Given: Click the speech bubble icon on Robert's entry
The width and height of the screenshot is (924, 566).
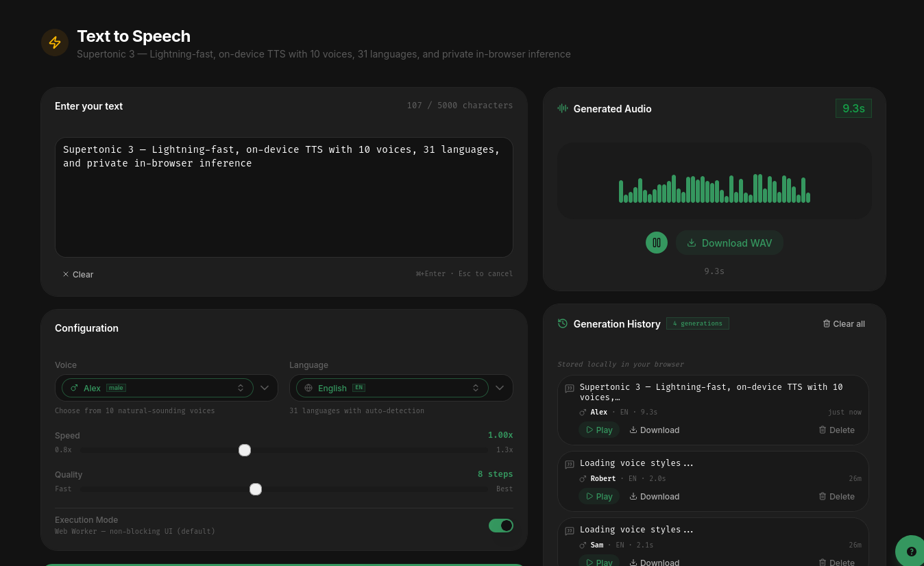Looking at the screenshot, I should (569, 465).
